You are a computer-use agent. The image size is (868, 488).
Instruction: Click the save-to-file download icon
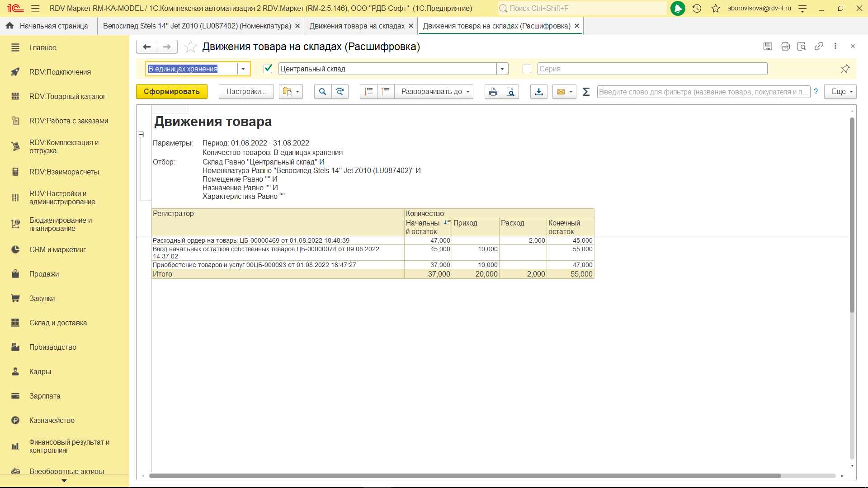click(538, 92)
